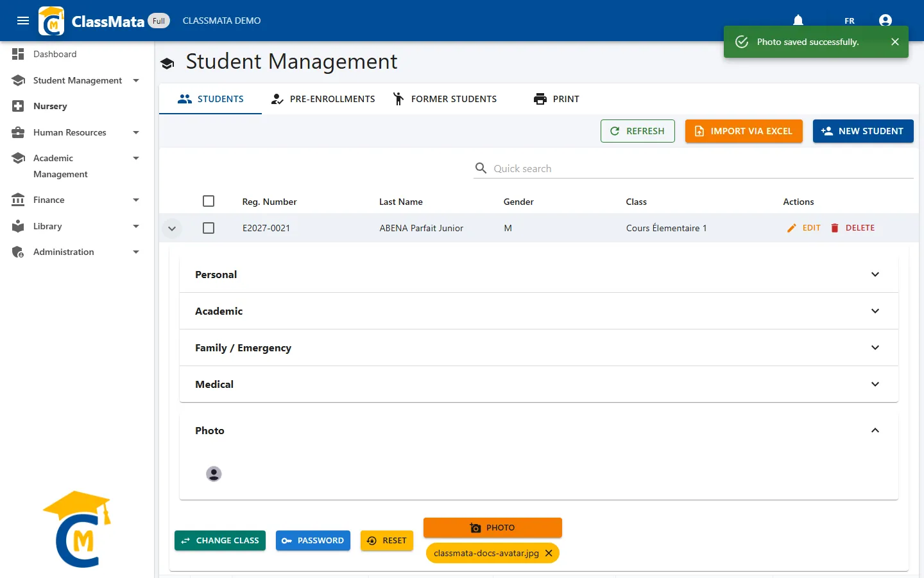Collapse the Photo panel

pyautogui.click(x=875, y=430)
